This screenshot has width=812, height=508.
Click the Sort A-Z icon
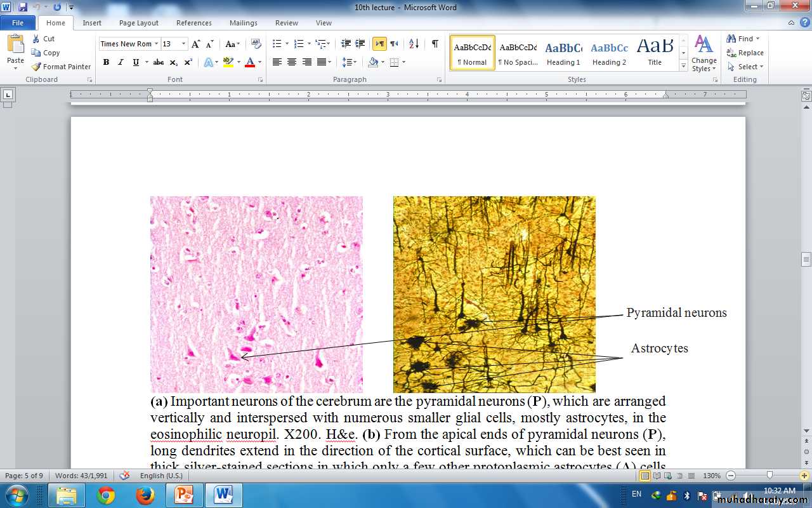coord(414,44)
